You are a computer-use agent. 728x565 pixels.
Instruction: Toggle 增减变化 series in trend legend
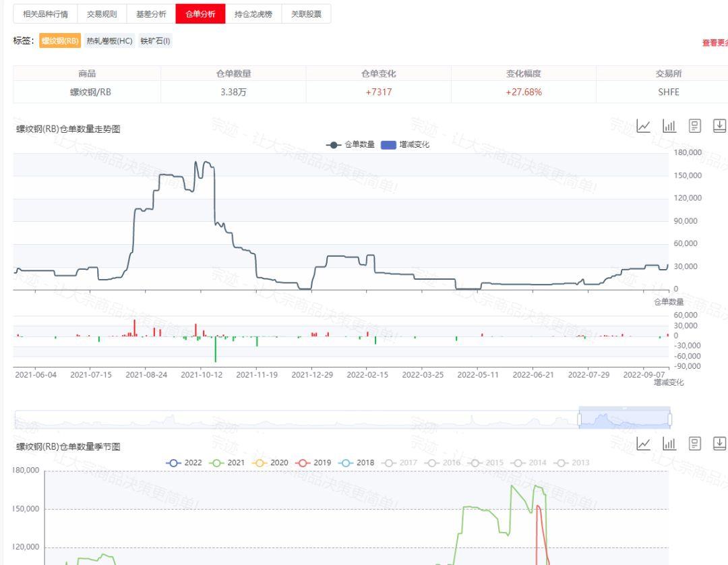pyautogui.click(x=405, y=145)
